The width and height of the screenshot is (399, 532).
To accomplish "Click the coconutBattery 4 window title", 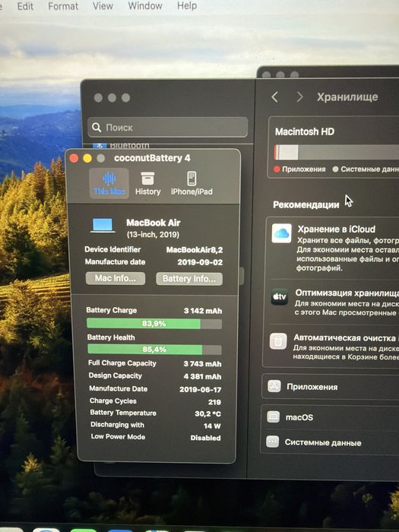I will 152,158.
